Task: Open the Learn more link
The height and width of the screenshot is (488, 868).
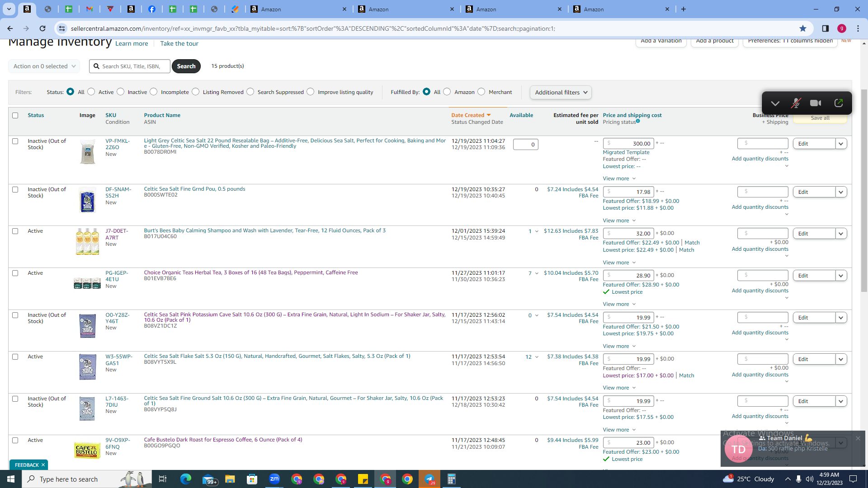Action: pyautogui.click(x=132, y=43)
